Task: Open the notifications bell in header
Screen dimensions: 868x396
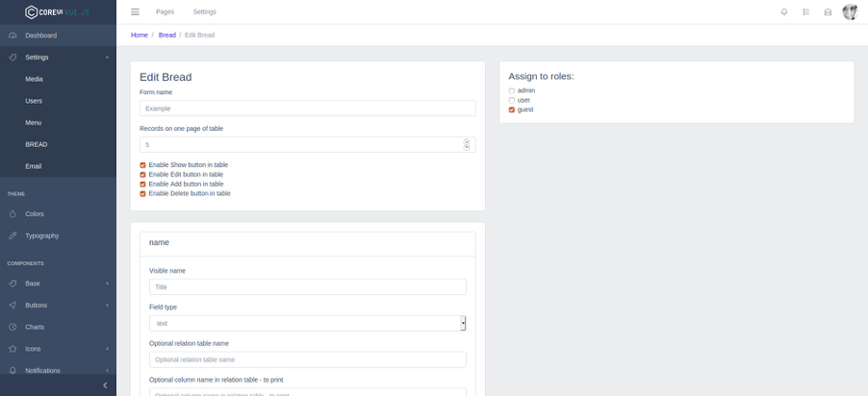Action: [x=784, y=12]
